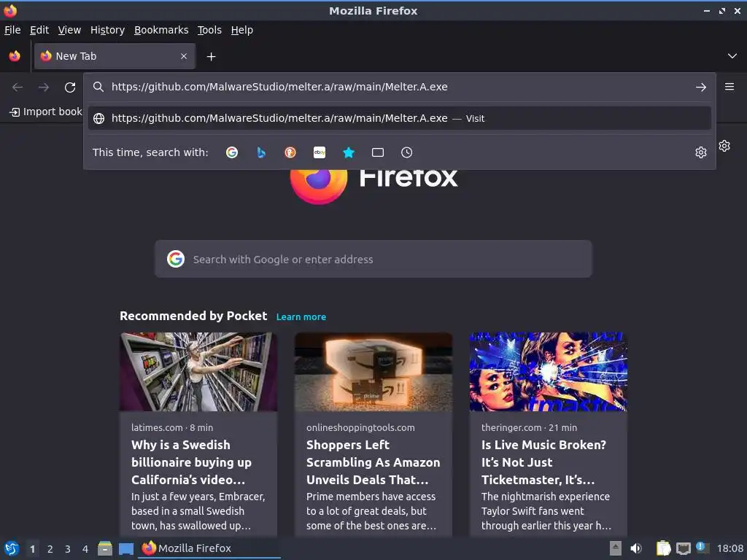Image resolution: width=747 pixels, height=560 pixels.
Task: Open the desktop start menu icon
Action: (x=12, y=548)
